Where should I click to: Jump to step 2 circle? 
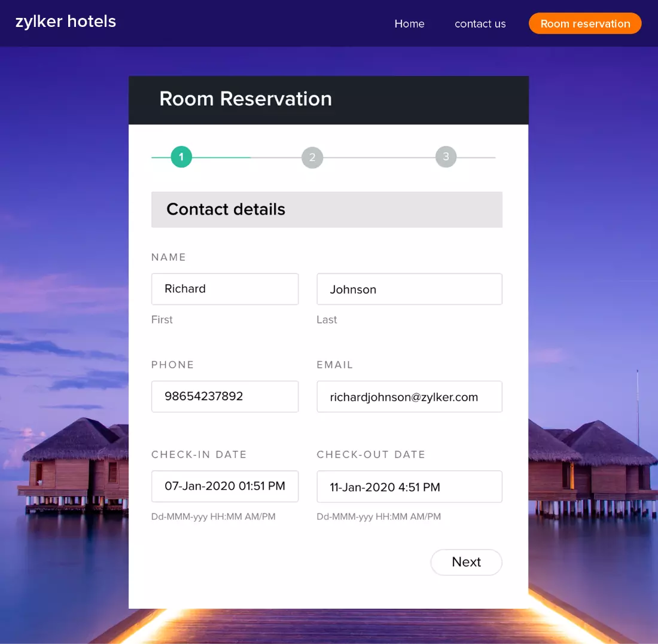pos(312,158)
